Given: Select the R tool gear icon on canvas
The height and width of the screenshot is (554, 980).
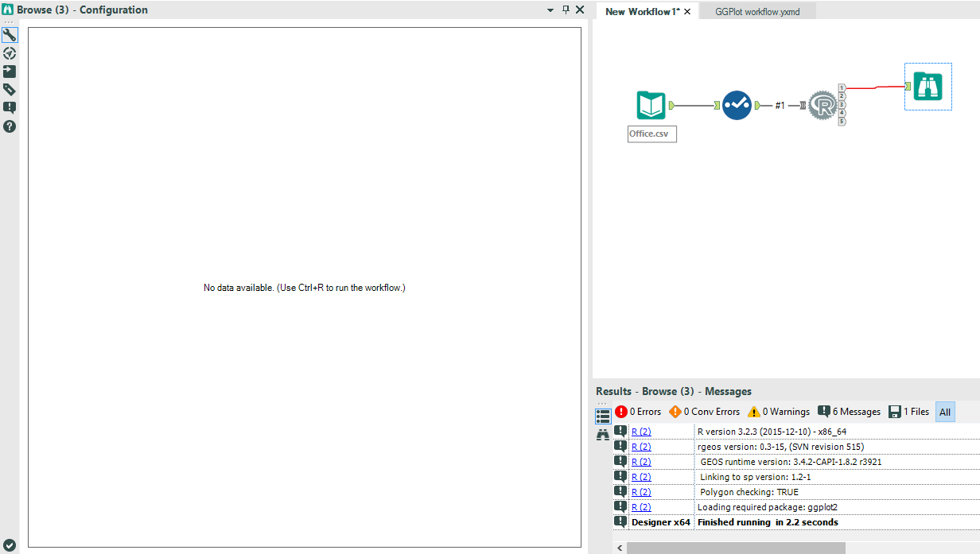Looking at the screenshot, I should tap(823, 105).
